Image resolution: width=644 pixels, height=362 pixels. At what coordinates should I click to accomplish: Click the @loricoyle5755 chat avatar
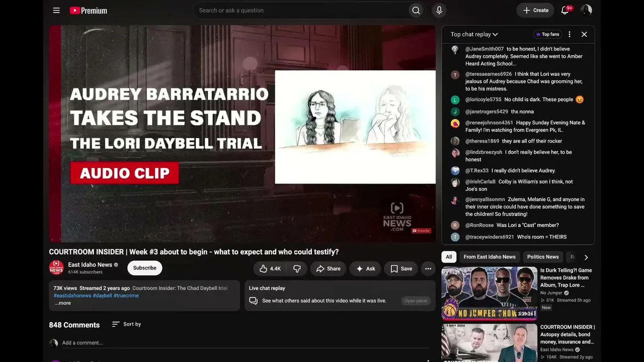455,100
